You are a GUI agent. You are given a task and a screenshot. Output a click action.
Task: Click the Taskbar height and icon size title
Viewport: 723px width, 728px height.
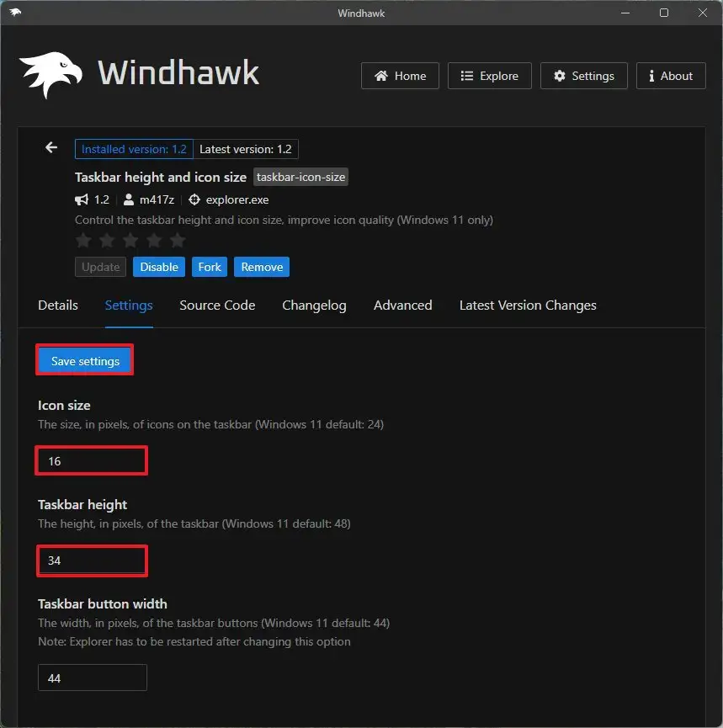161,178
